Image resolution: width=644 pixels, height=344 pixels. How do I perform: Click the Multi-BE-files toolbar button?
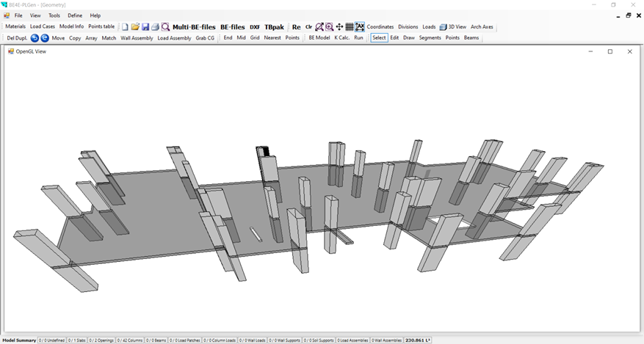point(194,27)
